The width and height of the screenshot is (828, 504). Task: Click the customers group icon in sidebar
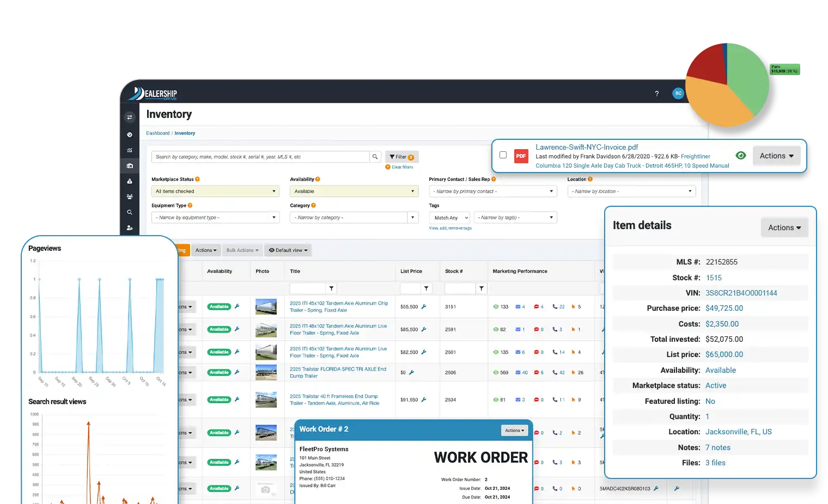click(x=130, y=197)
